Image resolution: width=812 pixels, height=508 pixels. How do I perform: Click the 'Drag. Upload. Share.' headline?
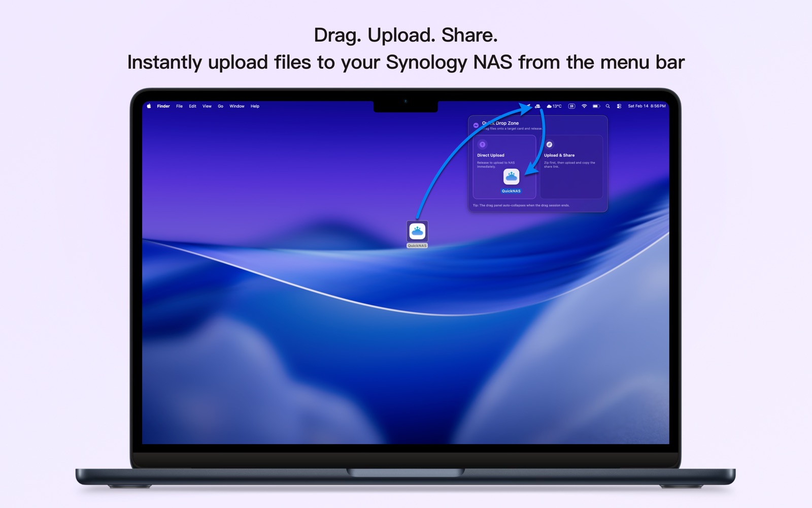pos(406,35)
